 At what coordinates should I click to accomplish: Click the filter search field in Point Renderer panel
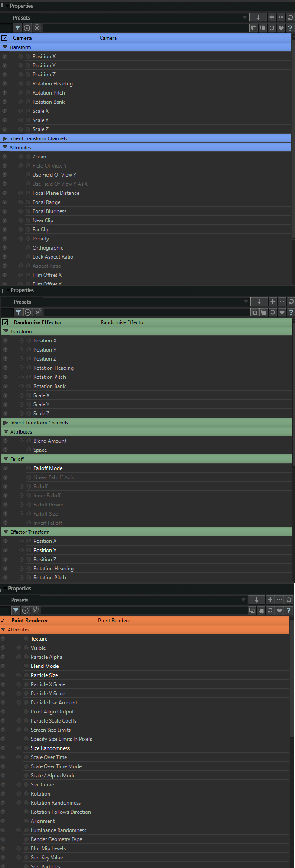pos(144,610)
